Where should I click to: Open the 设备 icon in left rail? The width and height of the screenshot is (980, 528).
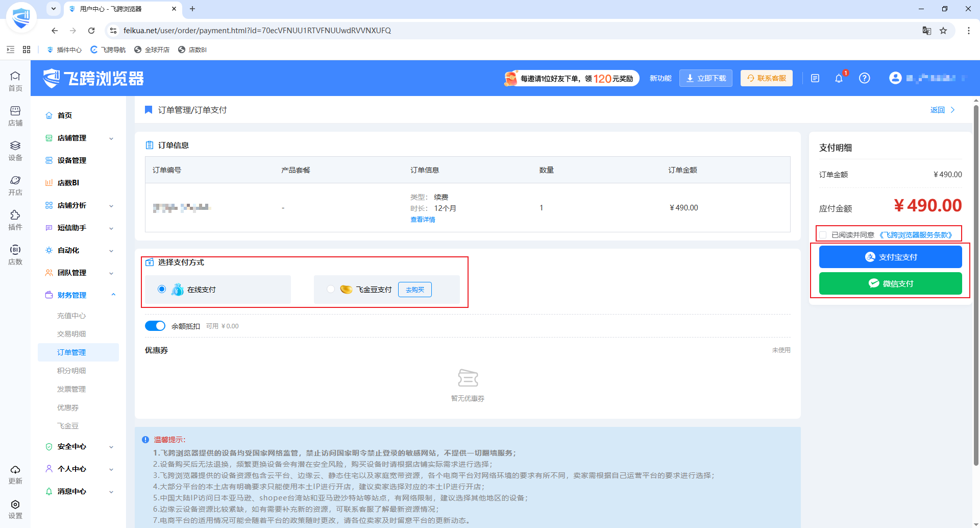click(x=15, y=151)
